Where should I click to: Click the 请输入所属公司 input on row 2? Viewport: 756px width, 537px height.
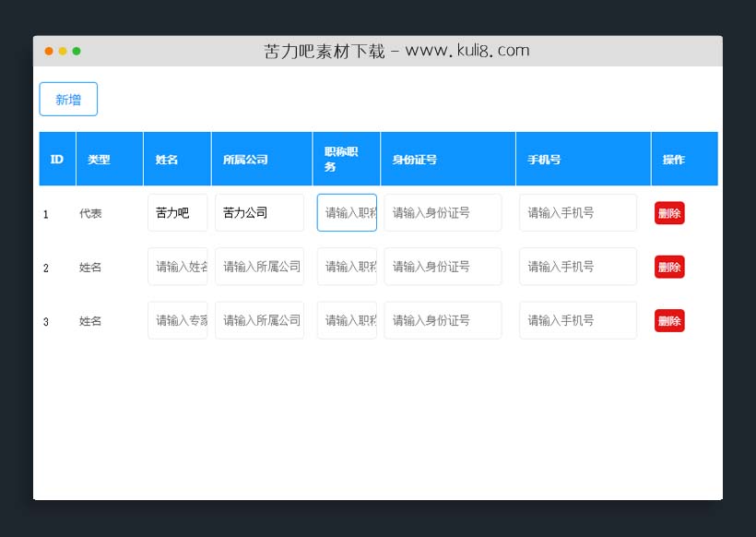(259, 267)
